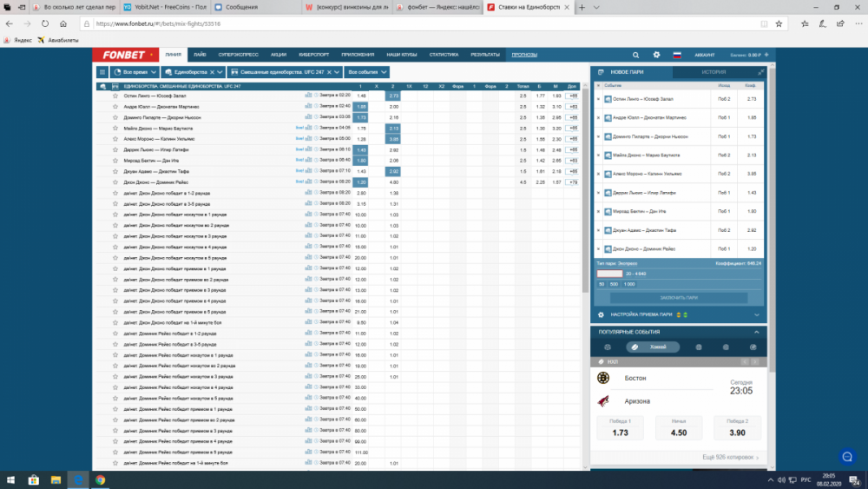
Task: Open statistics chart for Андре Юэлл fight
Action: [x=308, y=106]
